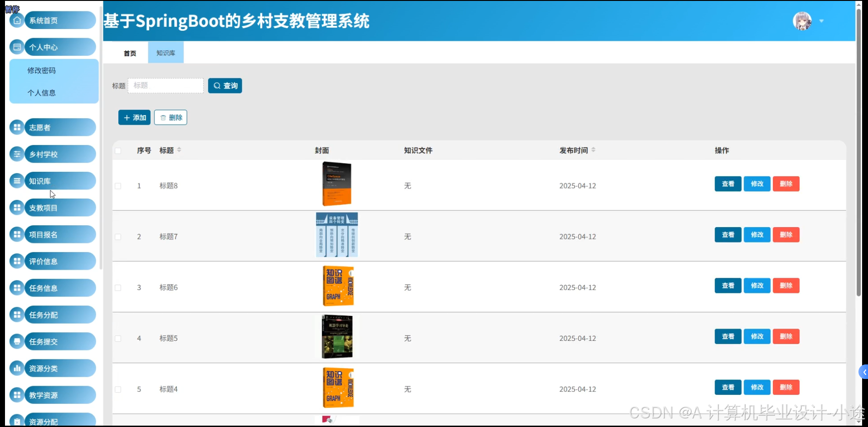
Task: Click the user avatar in the header
Action: tap(802, 21)
